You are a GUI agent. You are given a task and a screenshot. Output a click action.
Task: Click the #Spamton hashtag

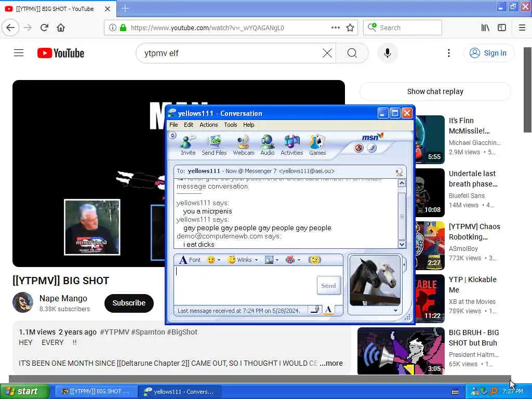[148, 332]
